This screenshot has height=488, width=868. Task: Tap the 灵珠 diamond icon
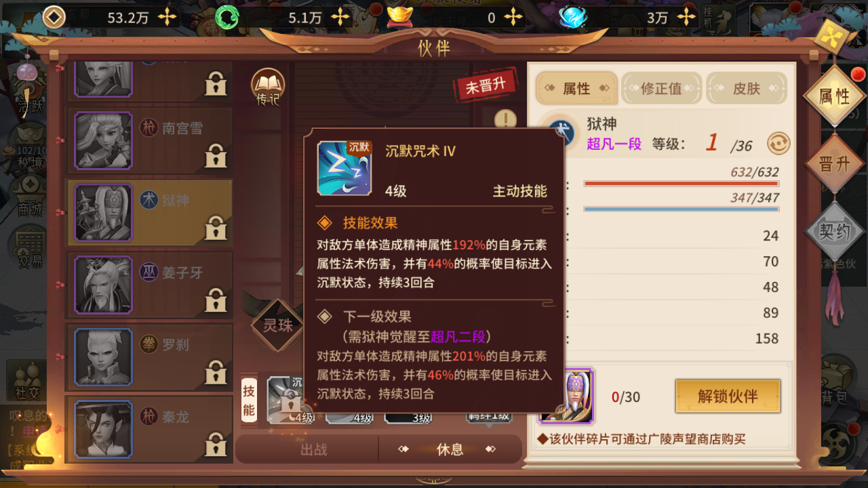pos(277,325)
